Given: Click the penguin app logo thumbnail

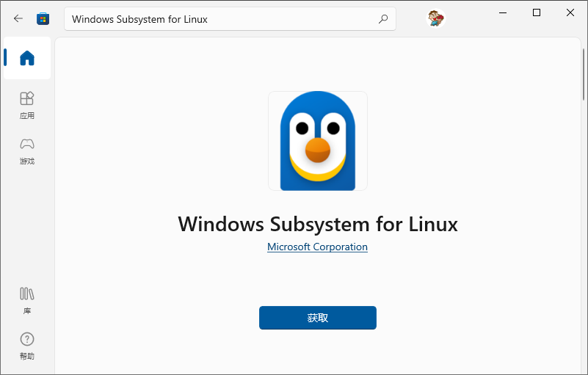Looking at the screenshot, I should pyautogui.click(x=318, y=141).
